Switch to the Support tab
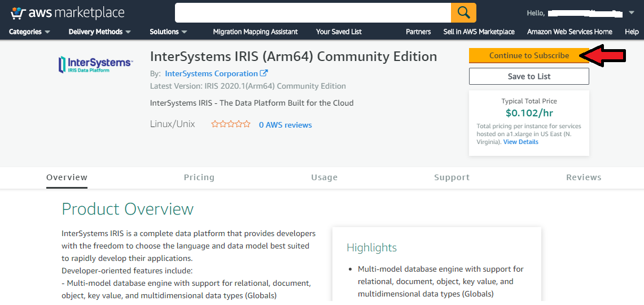Screen dimensions: 644x305 pos(452,177)
